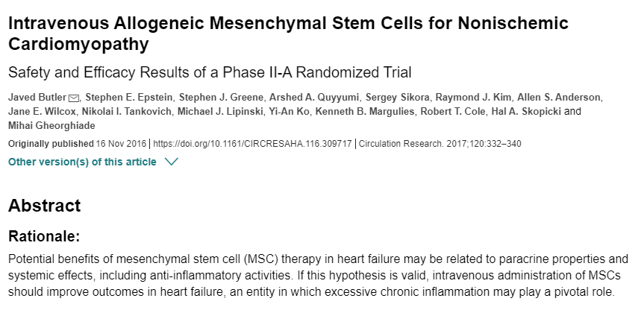Click author Michael J. Lipinski

pyautogui.click(x=219, y=112)
